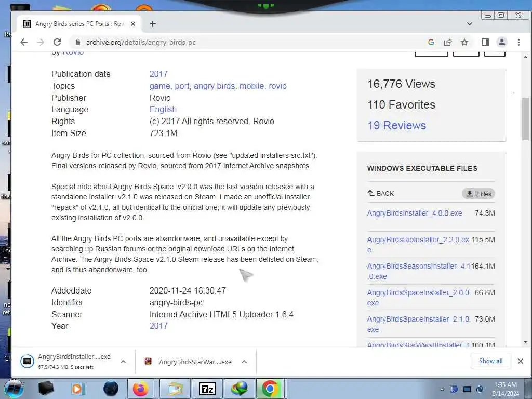Expand AngryBirdsInstaller download options chevron
This screenshot has width=532, height=399.
click(x=123, y=362)
